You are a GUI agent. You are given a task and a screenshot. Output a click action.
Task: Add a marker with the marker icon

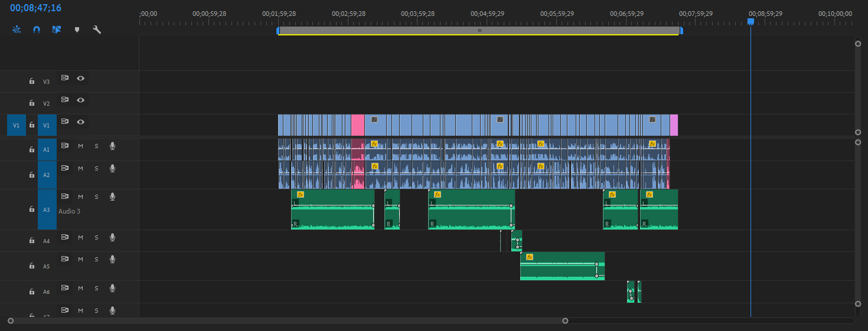point(77,29)
